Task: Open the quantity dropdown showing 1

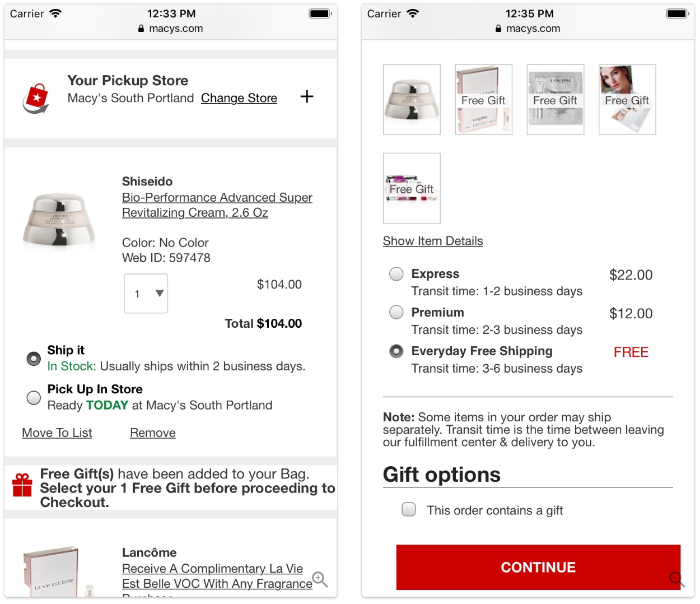Action: (x=146, y=294)
